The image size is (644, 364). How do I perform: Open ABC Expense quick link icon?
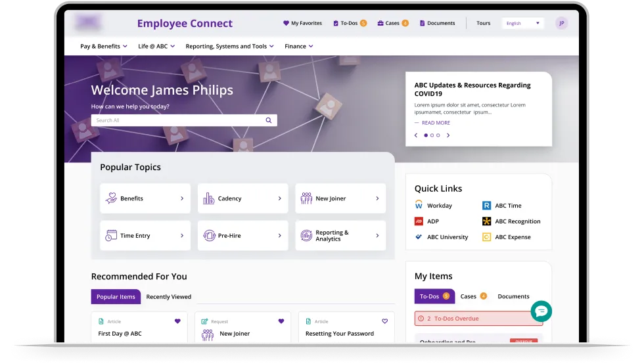pos(486,237)
